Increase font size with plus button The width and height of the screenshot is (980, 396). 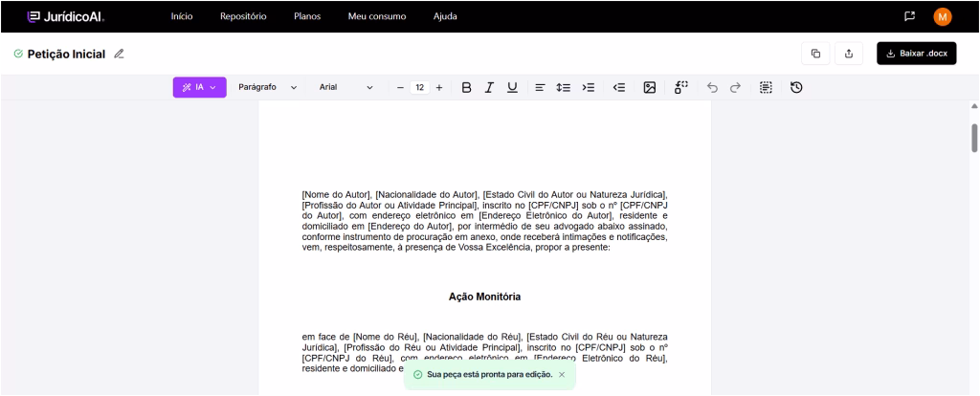pos(439,87)
